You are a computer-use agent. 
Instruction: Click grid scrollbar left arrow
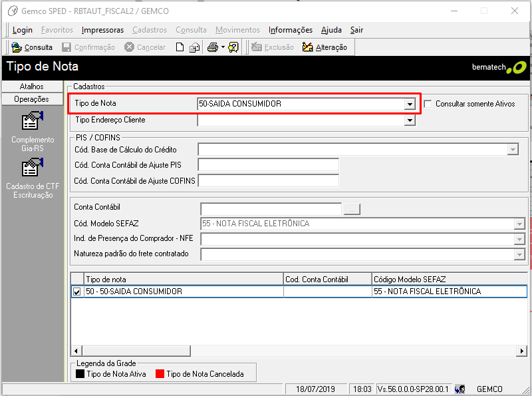76,351
